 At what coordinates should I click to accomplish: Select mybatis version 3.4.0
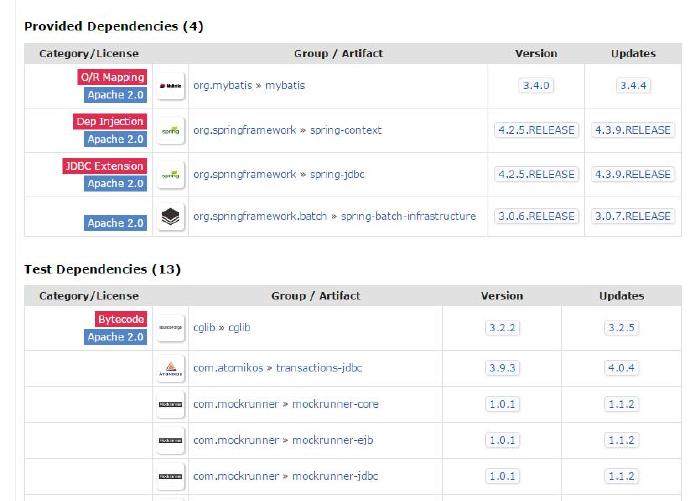coord(536,86)
